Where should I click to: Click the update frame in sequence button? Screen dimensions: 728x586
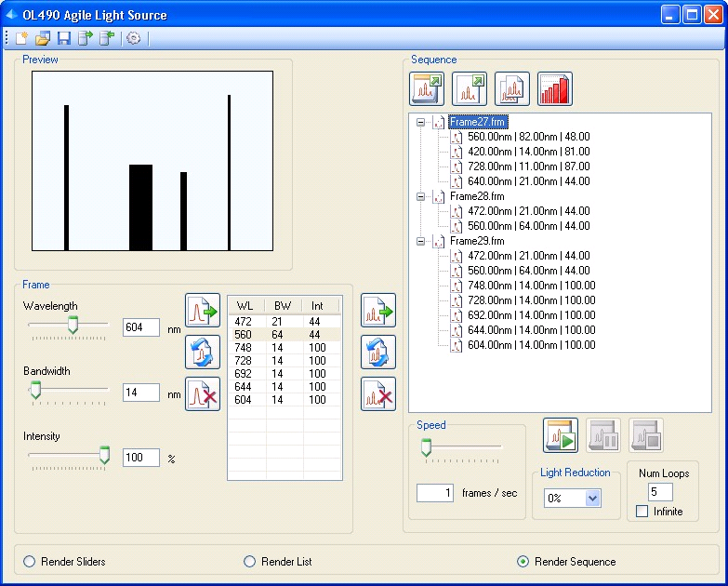(x=378, y=352)
